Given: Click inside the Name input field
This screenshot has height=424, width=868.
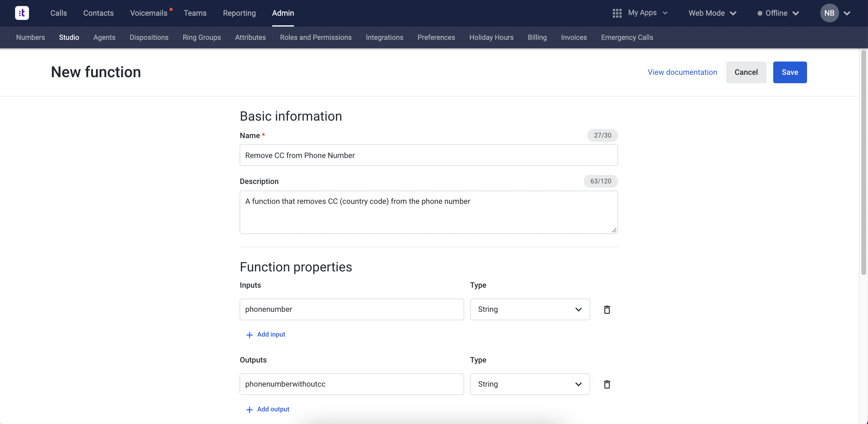Looking at the screenshot, I should click(x=428, y=155).
